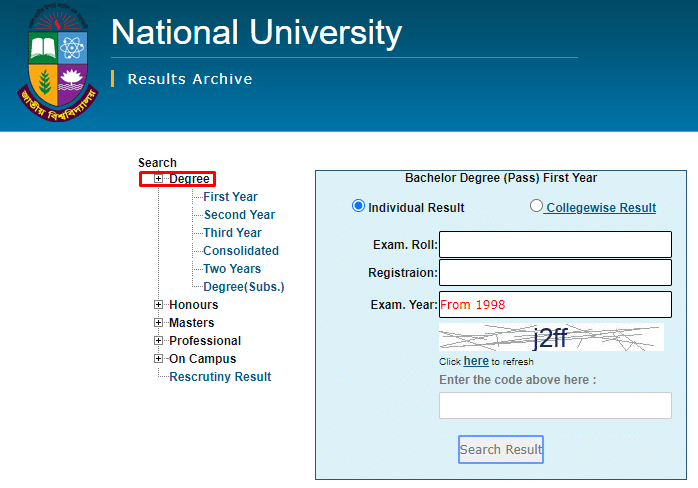The height and width of the screenshot is (488, 698).
Task: Open Two Years degree results
Action: (232, 269)
